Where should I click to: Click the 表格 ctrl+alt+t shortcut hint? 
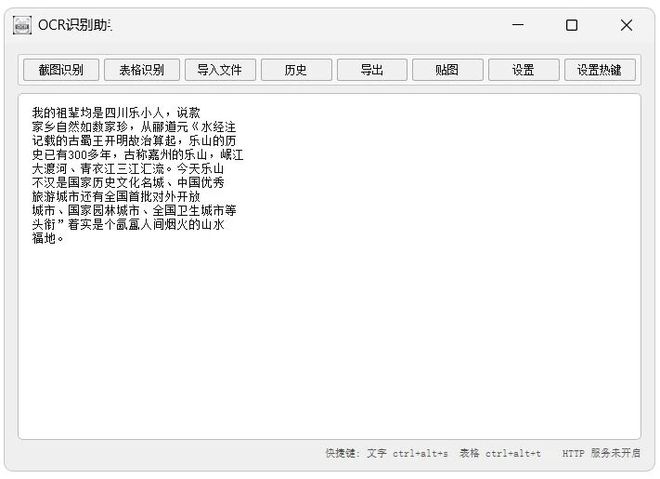point(500,453)
